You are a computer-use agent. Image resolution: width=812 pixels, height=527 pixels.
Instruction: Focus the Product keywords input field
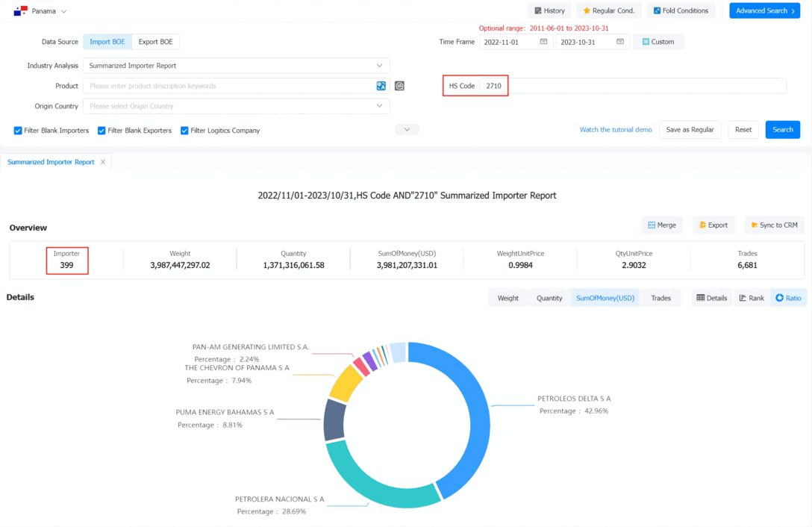pos(229,86)
